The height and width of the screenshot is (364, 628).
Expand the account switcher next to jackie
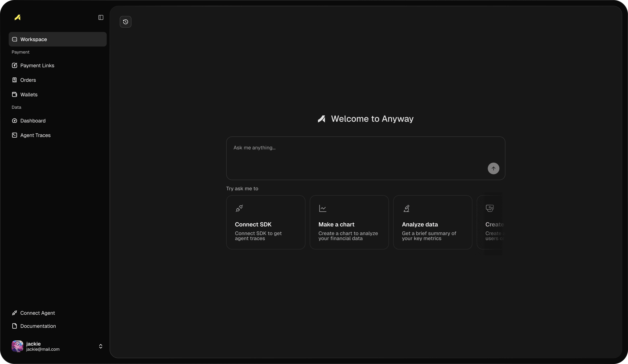pos(101,346)
